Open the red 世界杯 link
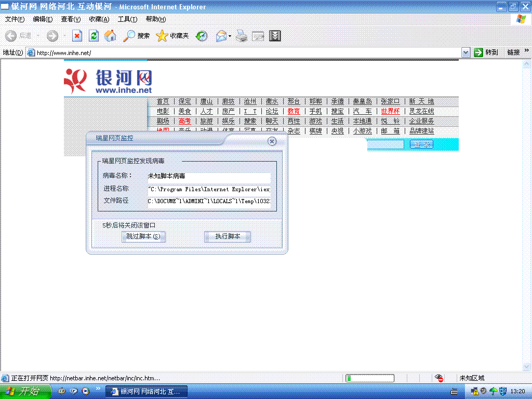The height and width of the screenshot is (399, 532). coord(390,111)
